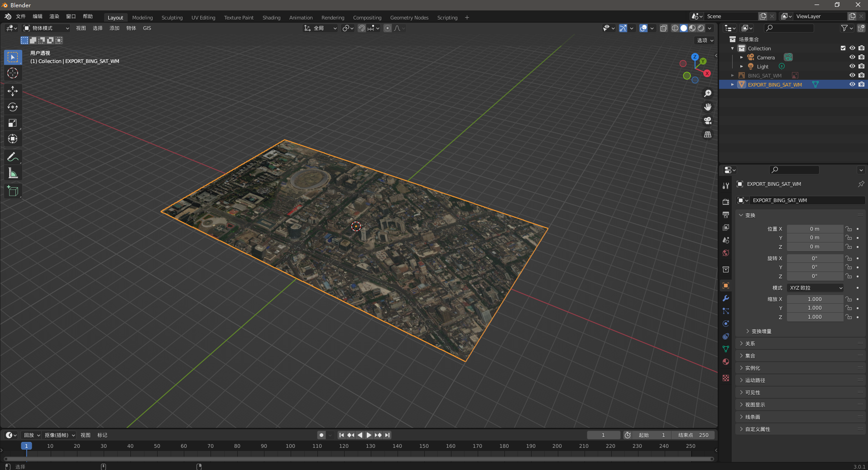
Task: Switch to rendered viewport shading
Action: pyautogui.click(x=701, y=28)
